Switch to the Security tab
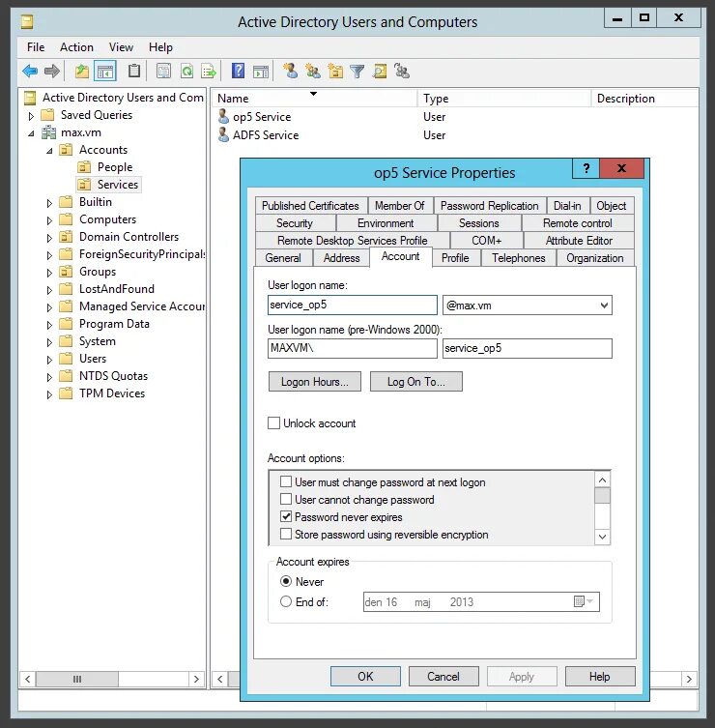This screenshot has height=728, width=715. 295,223
